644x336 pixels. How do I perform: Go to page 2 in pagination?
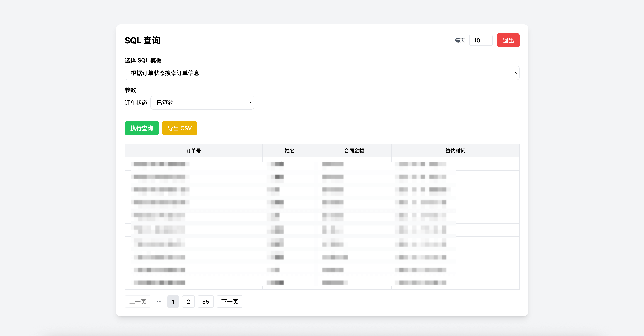pos(188,302)
